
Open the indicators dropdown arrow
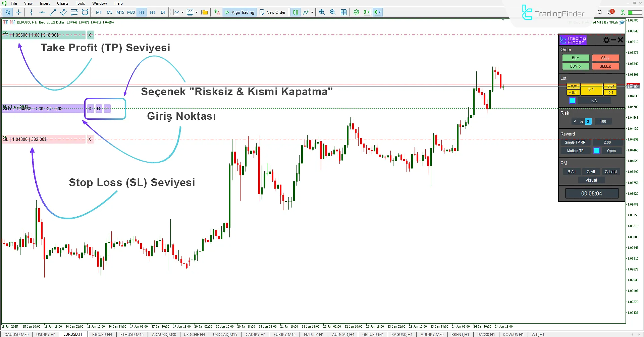pos(196,12)
